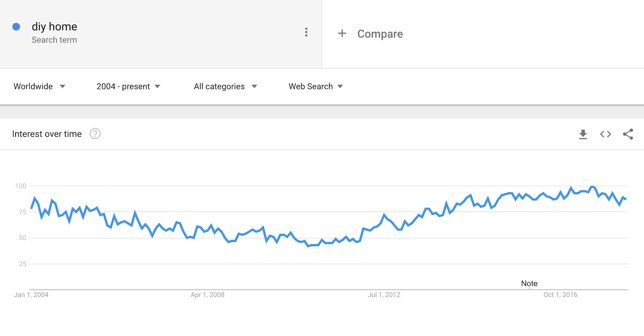Expand the Worldwide region dropdown

click(x=39, y=86)
